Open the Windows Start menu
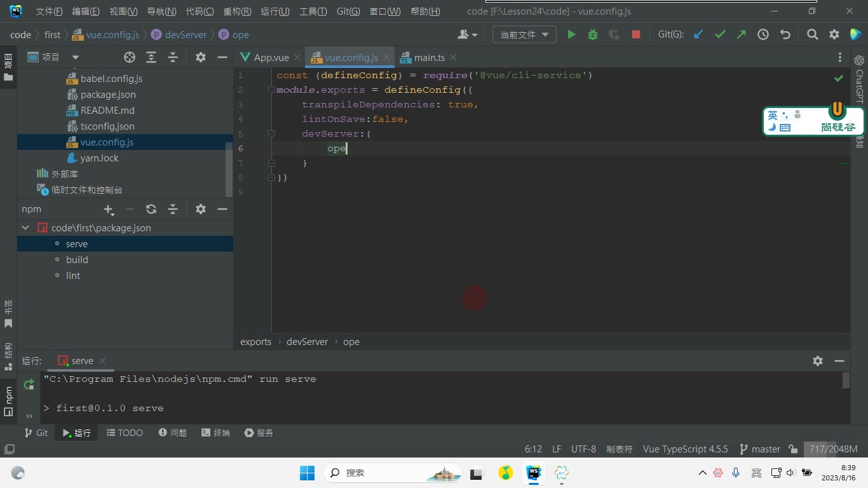Viewport: 868px width, 488px height. point(307,473)
